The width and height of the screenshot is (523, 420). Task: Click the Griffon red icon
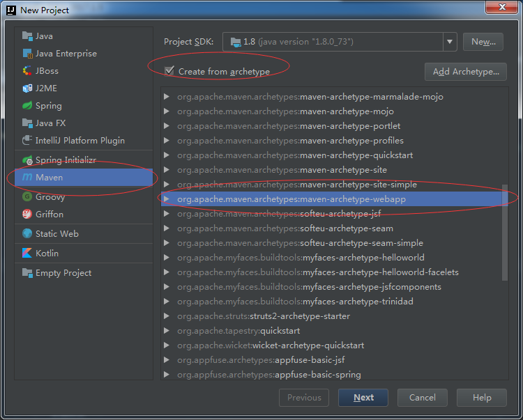coord(27,214)
